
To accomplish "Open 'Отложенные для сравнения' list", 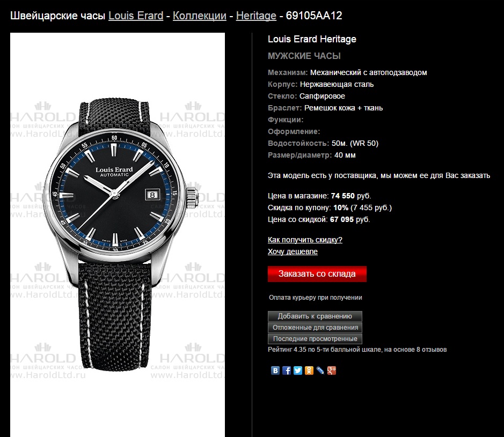I will (315, 328).
